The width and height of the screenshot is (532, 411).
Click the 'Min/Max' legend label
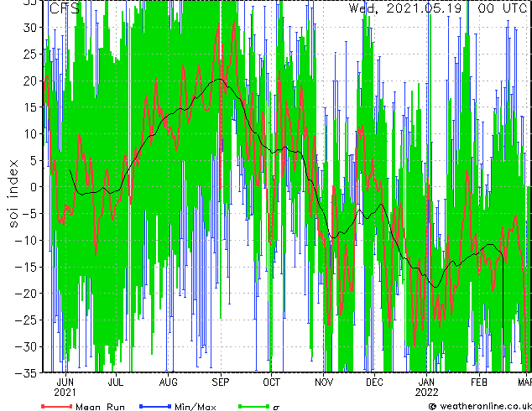pos(195,407)
